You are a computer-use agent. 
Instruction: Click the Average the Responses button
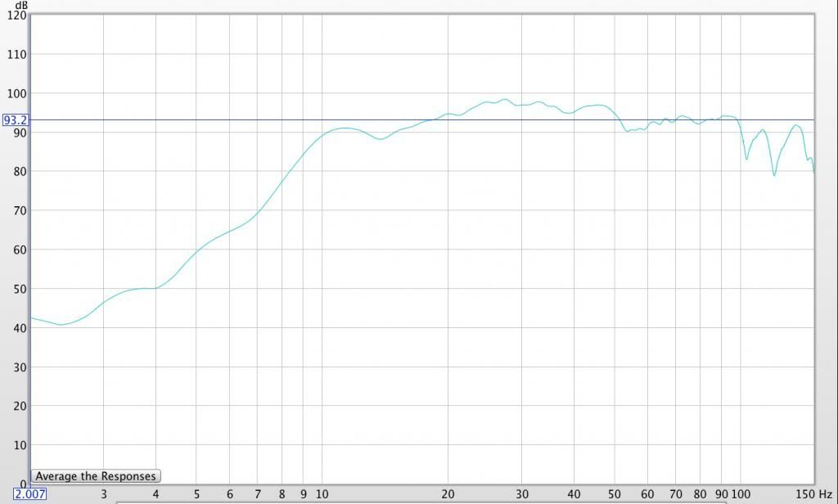tap(96, 475)
